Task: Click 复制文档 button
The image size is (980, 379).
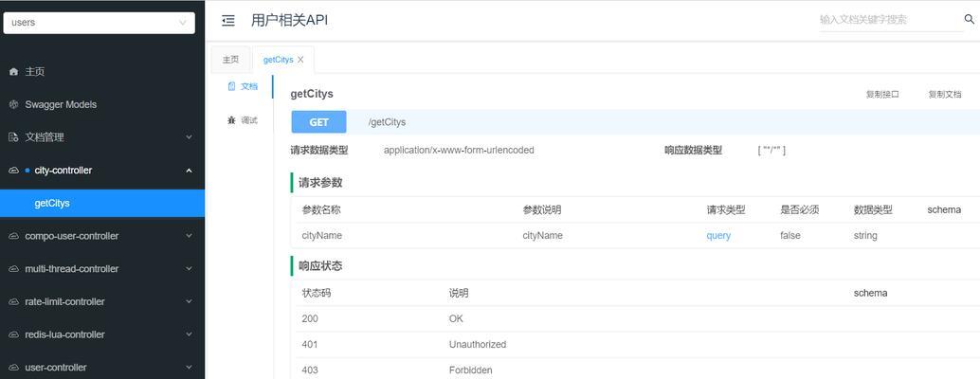Action: [945, 95]
